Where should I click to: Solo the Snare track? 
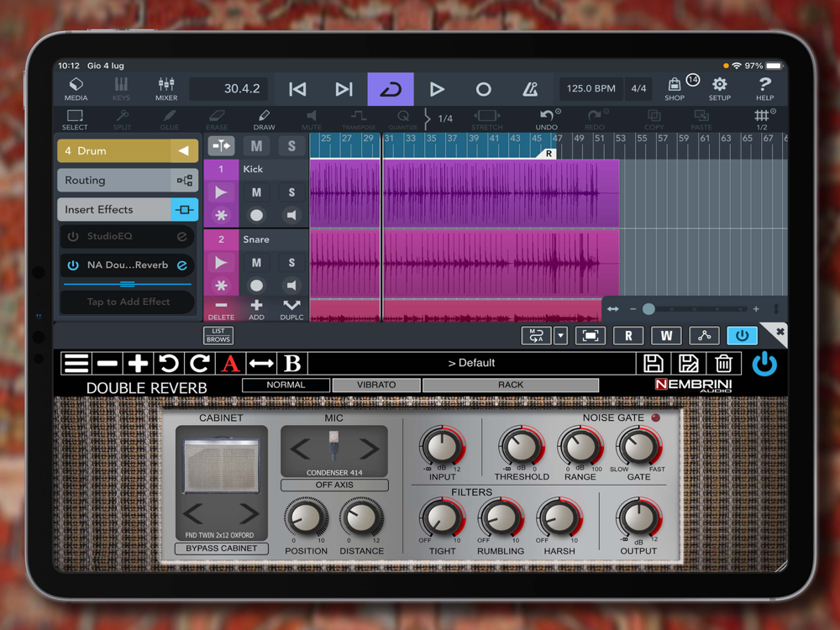[291, 263]
